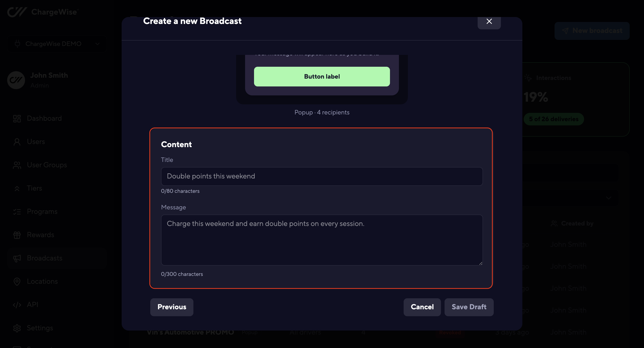Click the Rewards gift icon
644x348 pixels.
pyautogui.click(x=17, y=235)
